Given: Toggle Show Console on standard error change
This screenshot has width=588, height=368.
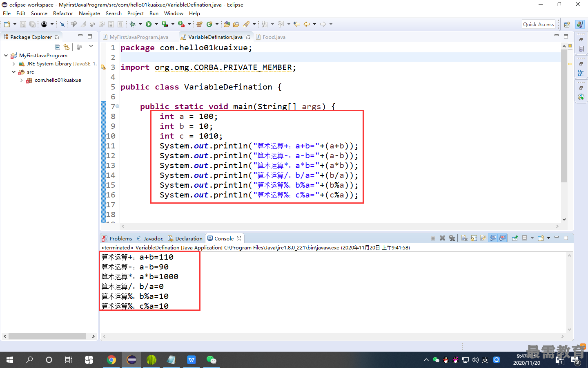Looking at the screenshot, I should [x=502, y=238].
